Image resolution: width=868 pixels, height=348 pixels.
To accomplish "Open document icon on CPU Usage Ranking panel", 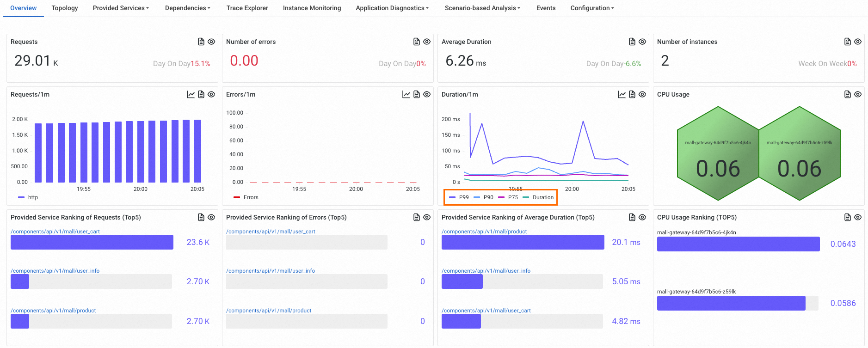I will pos(848,217).
